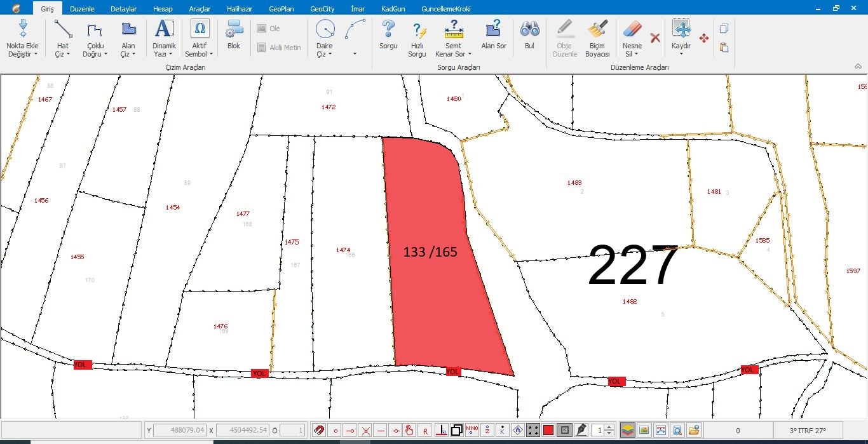This screenshot has height=444, width=868.
Task: Open the layers stack icon in status bar
Action: pos(627,430)
